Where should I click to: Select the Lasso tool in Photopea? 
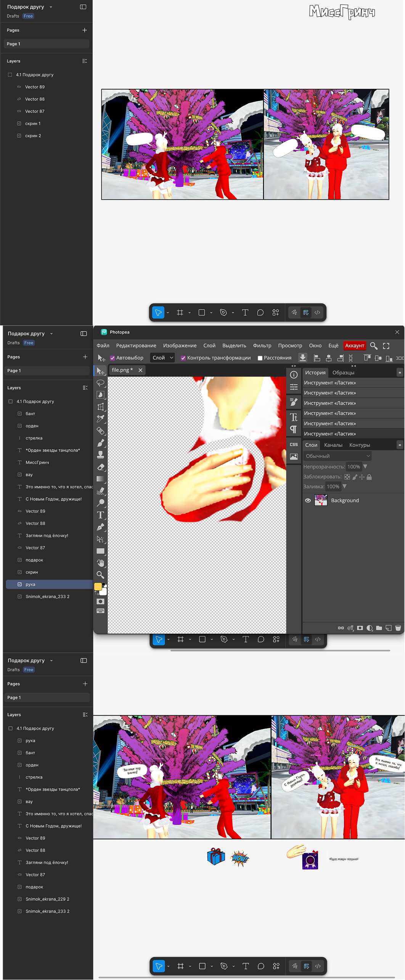[x=101, y=383]
